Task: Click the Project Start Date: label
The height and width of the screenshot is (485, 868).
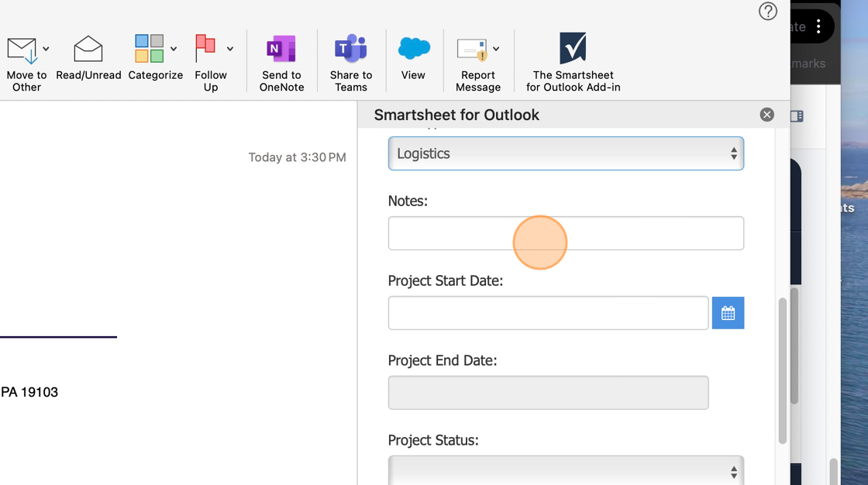Action: click(x=446, y=280)
